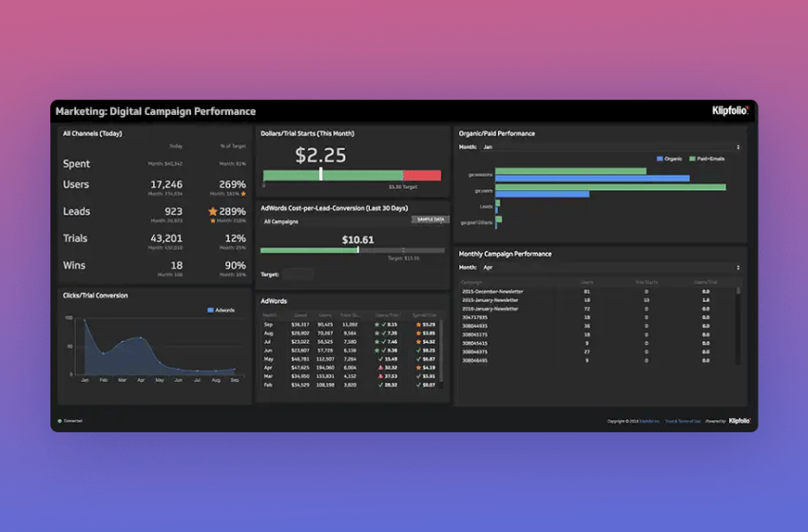
Task: Open the Trust & Terms of Use link
Action: click(x=683, y=421)
